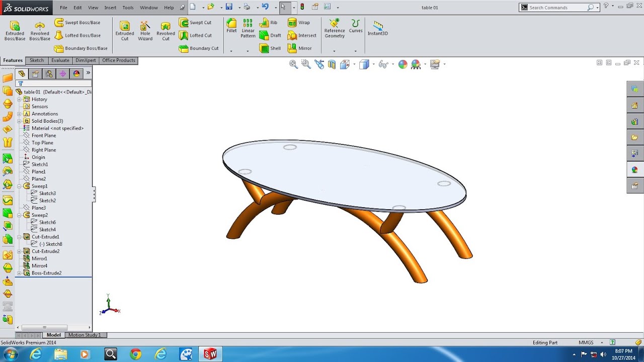Image resolution: width=644 pixels, height=362 pixels.
Task: Click the Rebuild traffic light icon
Action: click(302, 7)
